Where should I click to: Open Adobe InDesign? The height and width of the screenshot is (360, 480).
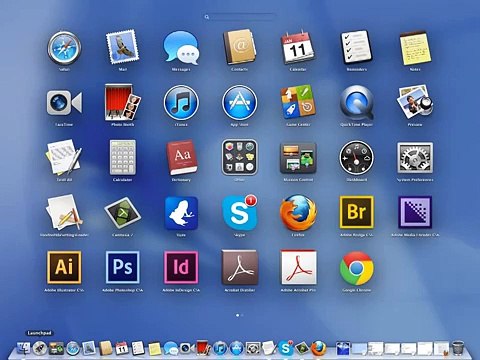pyautogui.click(x=181, y=268)
